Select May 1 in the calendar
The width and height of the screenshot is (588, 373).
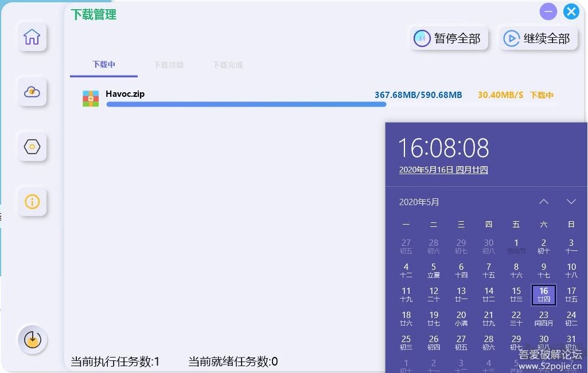(516, 246)
